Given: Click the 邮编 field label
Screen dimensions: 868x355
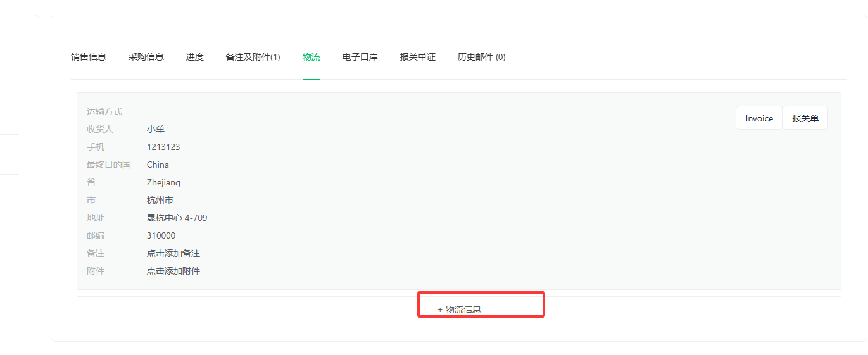Looking at the screenshot, I should 96,235.
